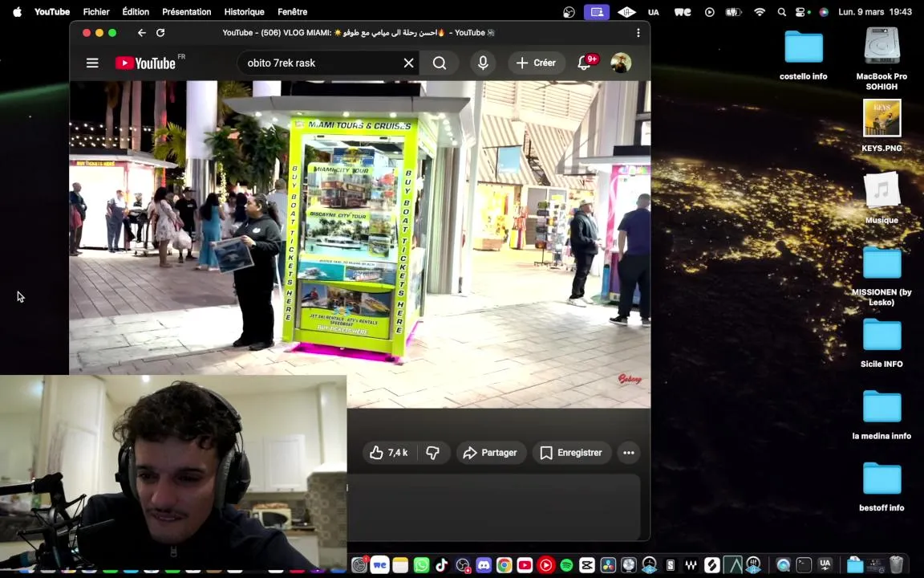Screen dimensions: 924x578
Task: Open System Settings from the Dock
Action: click(359, 565)
